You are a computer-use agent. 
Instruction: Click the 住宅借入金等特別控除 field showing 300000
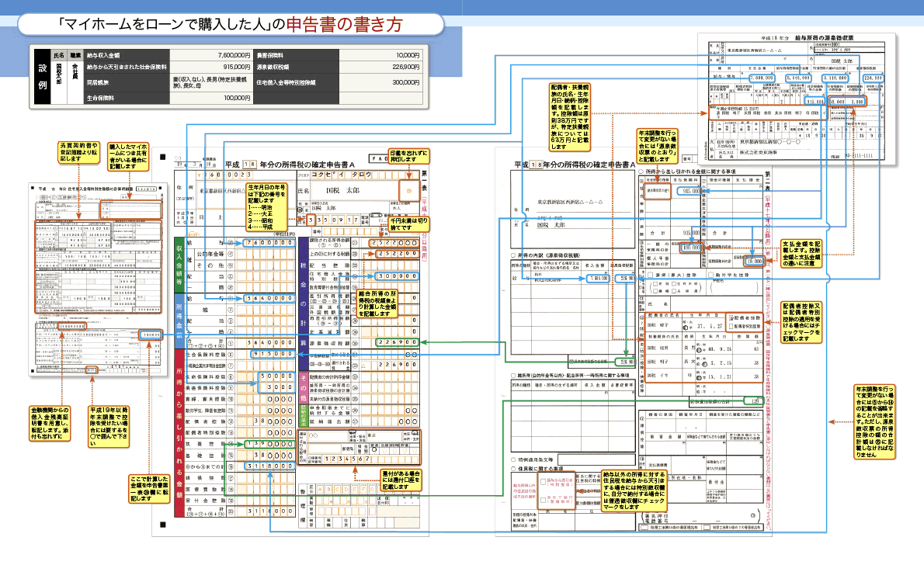(398, 276)
